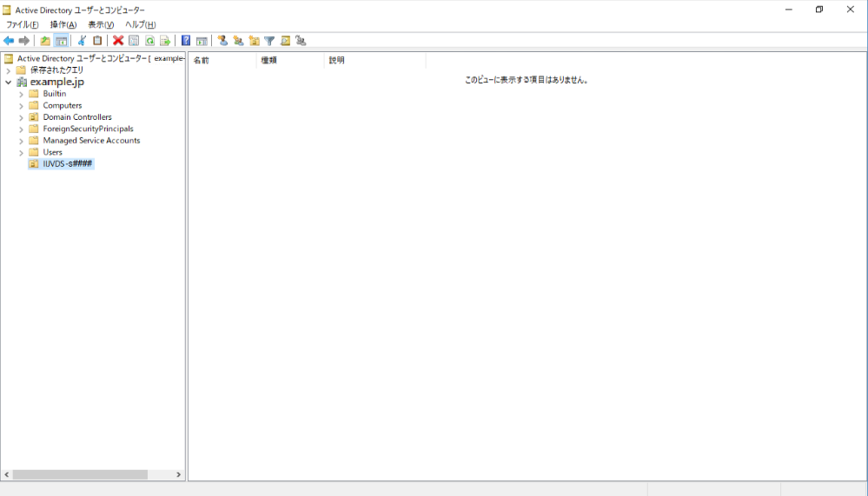Toggle the console tree pane icon

pyautogui.click(x=62, y=41)
